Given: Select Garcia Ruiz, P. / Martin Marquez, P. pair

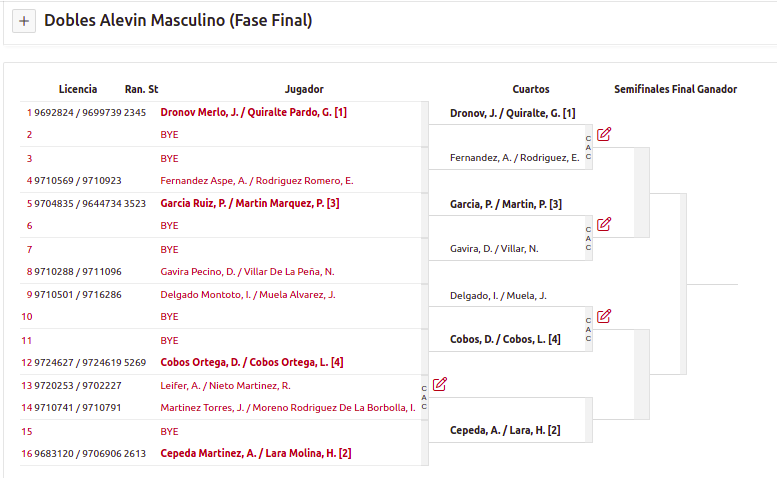Looking at the screenshot, I should pyautogui.click(x=250, y=204).
